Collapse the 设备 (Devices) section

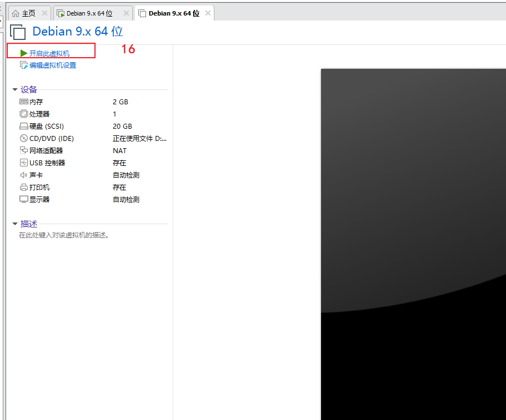click(x=15, y=90)
